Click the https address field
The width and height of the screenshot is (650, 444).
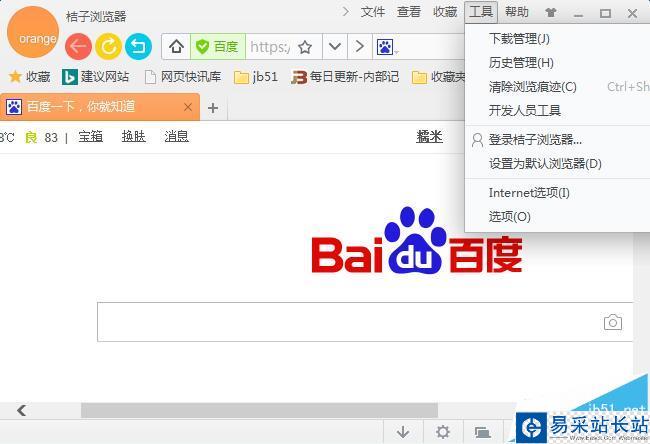coord(270,47)
